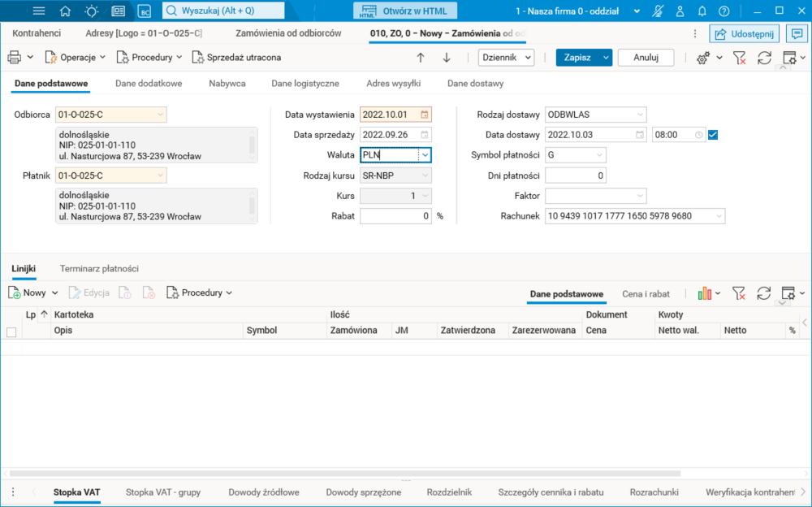This screenshot has width=812, height=507.
Task: Toggle the delivery time checkbox
Action: pos(713,135)
